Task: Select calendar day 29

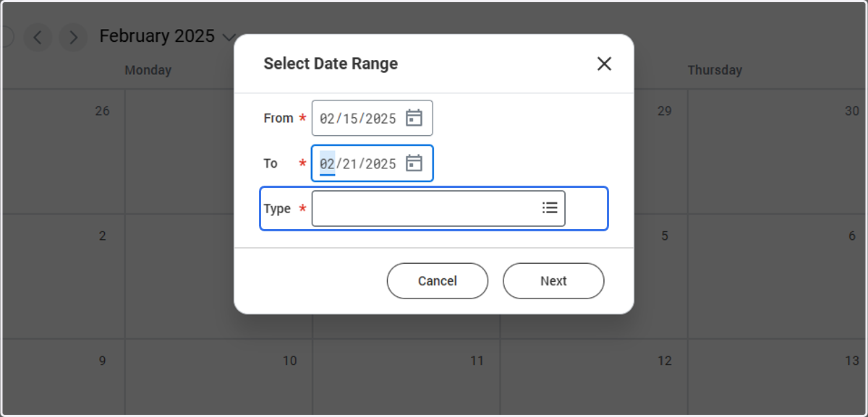Action: [x=664, y=111]
